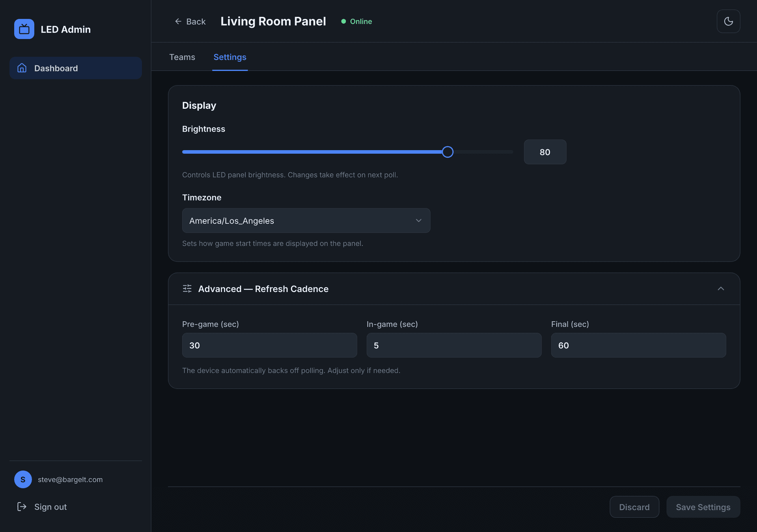
Task: Click the back arrow icon
Action: [178, 21]
